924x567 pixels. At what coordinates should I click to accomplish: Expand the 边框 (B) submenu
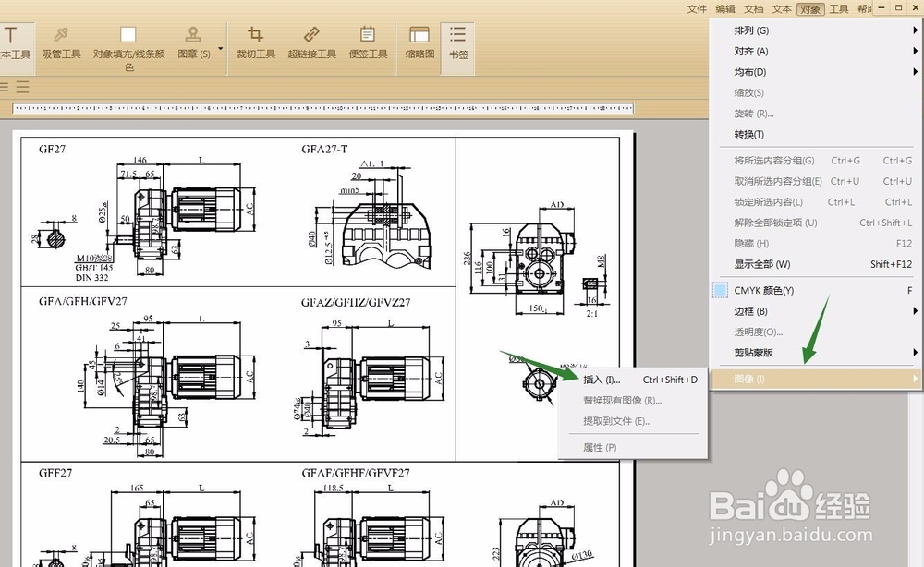coord(816,311)
